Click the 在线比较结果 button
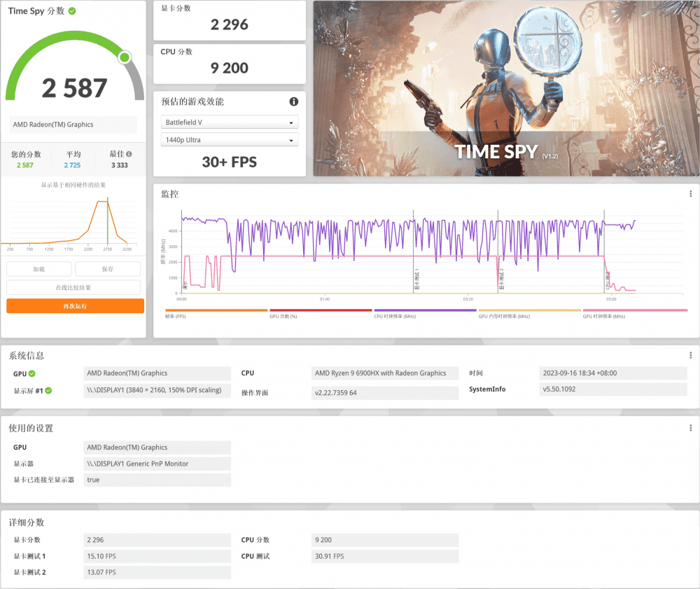 point(73,287)
